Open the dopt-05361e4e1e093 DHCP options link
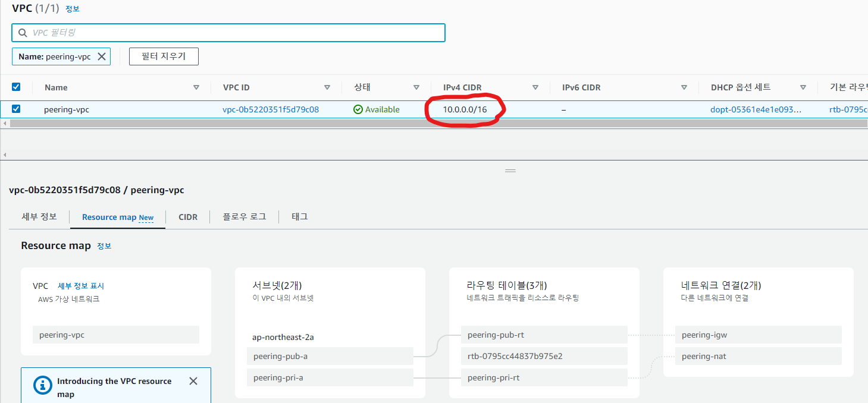 coord(756,109)
